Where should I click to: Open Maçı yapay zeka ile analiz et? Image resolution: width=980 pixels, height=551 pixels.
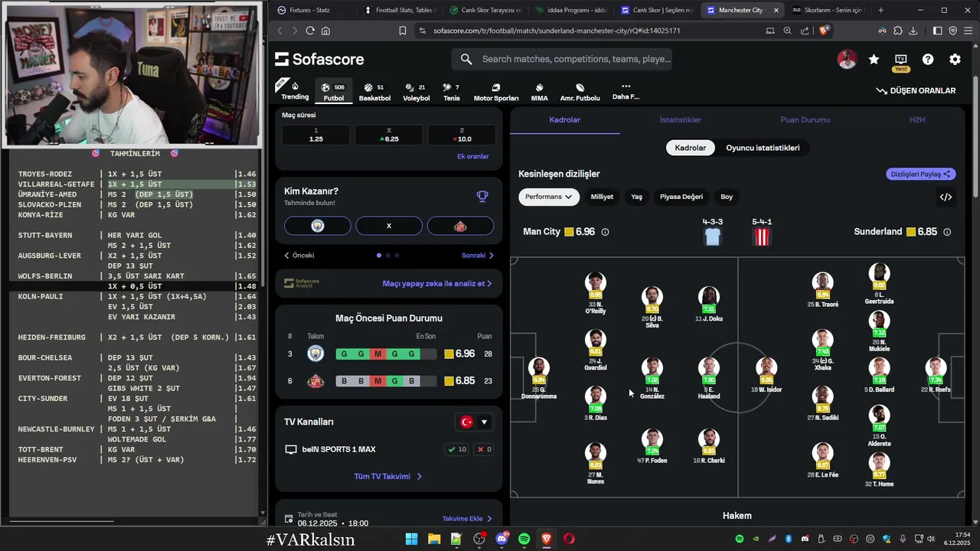[x=437, y=283]
